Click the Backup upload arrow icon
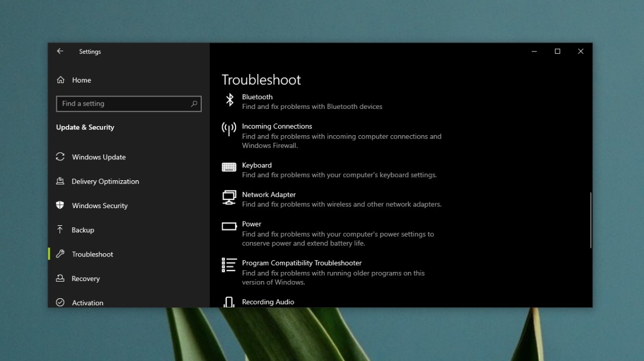This screenshot has width=644, height=361. click(x=60, y=230)
